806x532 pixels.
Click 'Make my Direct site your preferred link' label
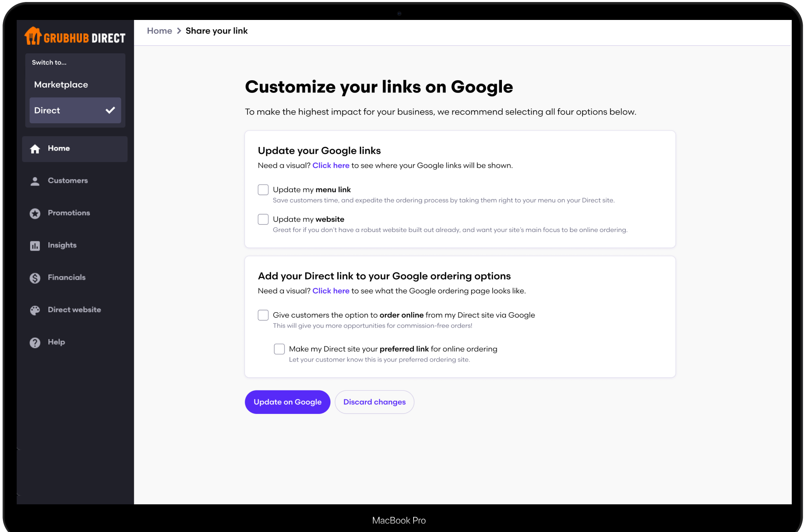(x=393, y=349)
